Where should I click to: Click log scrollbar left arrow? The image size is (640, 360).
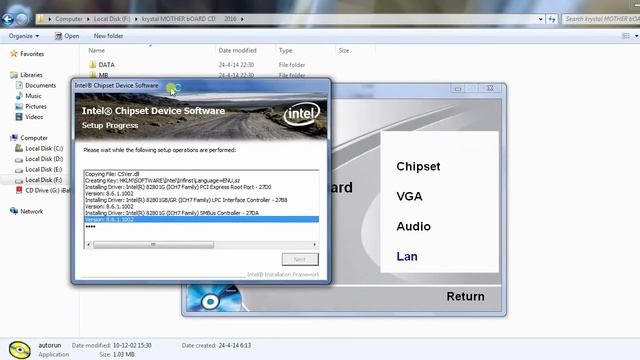coord(89,244)
